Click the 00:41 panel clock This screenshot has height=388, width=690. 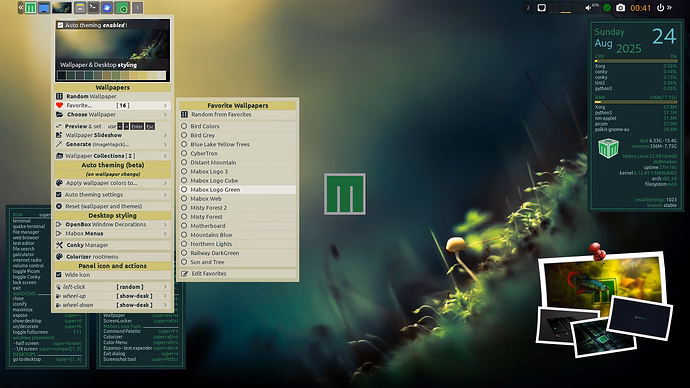click(640, 8)
